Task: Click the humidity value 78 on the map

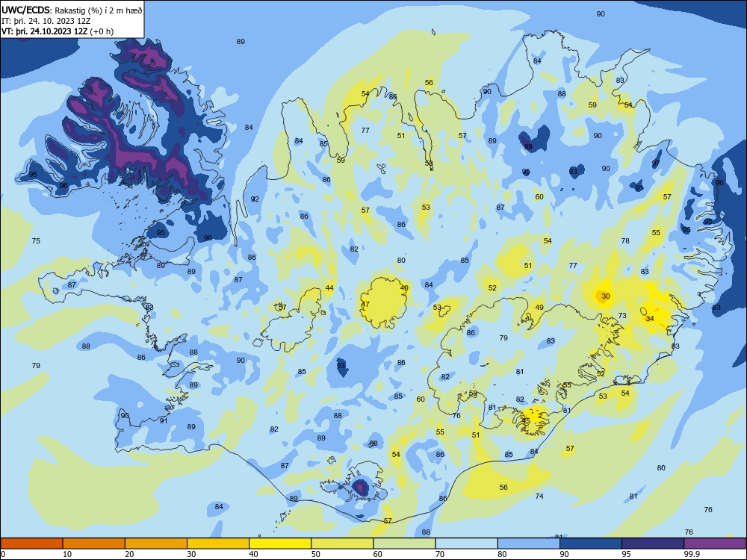Action: point(625,241)
